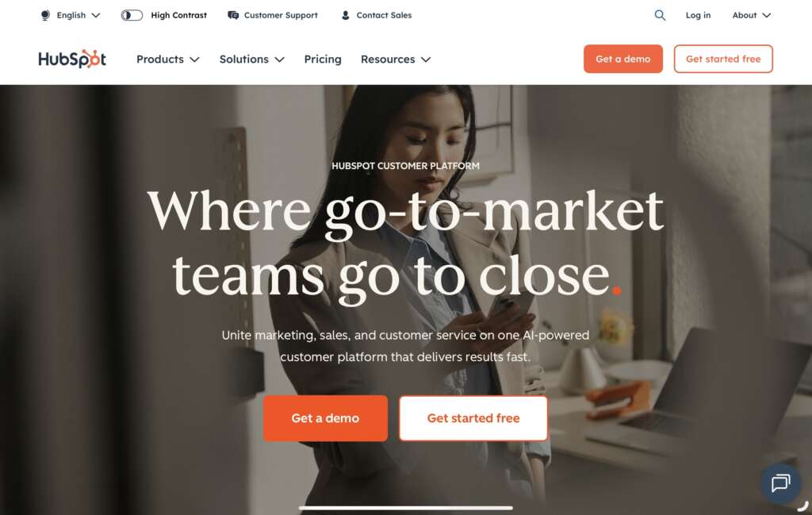
Task: Click the Contact Sales link text
Action: tap(384, 15)
